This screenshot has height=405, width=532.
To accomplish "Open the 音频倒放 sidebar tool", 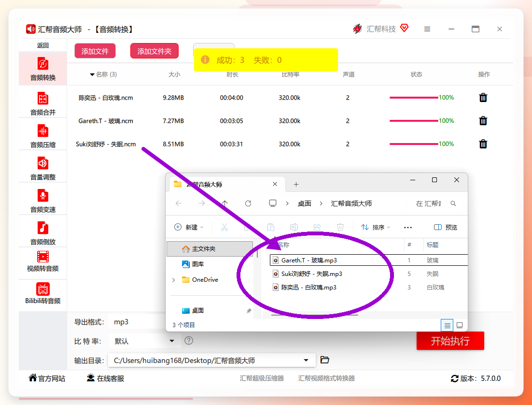I will (x=43, y=233).
